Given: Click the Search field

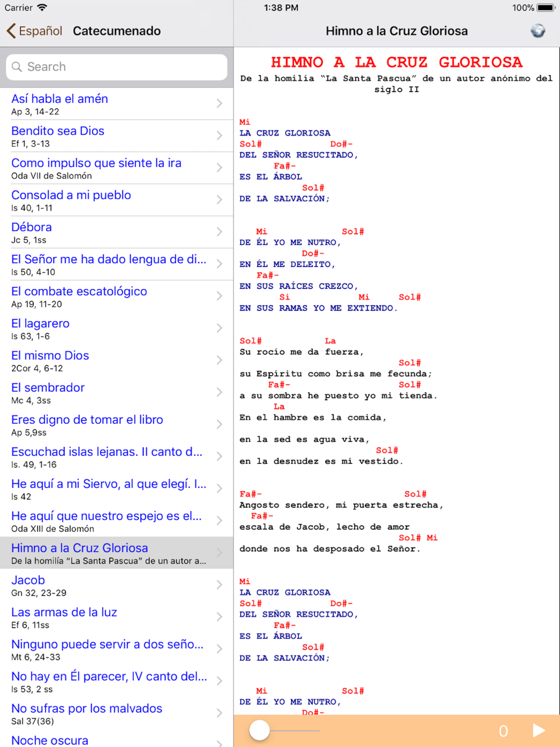Looking at the screenshot, I should [x=116, y=67].
